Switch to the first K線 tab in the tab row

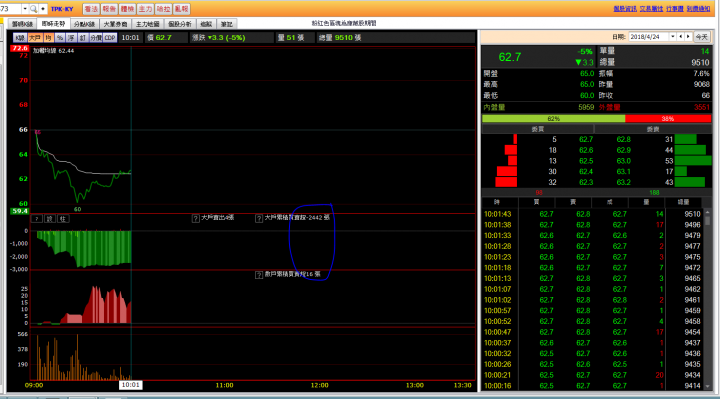[x=22, y=24]
